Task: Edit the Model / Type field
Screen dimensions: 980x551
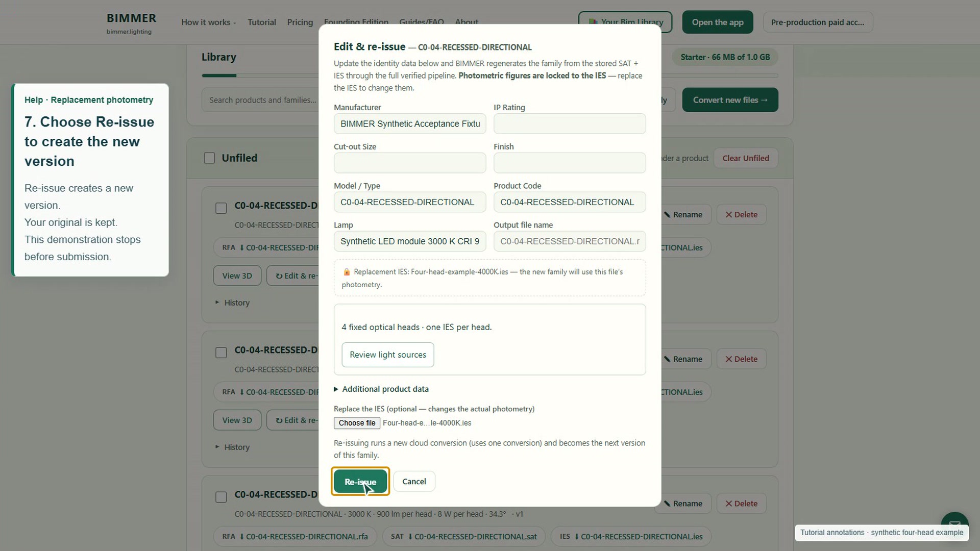Action: tap(410, 202)
